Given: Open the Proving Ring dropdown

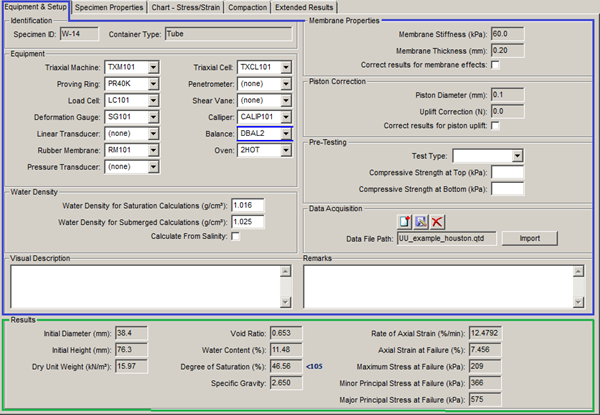Looking at the screenshot, I should pos(153,84).
